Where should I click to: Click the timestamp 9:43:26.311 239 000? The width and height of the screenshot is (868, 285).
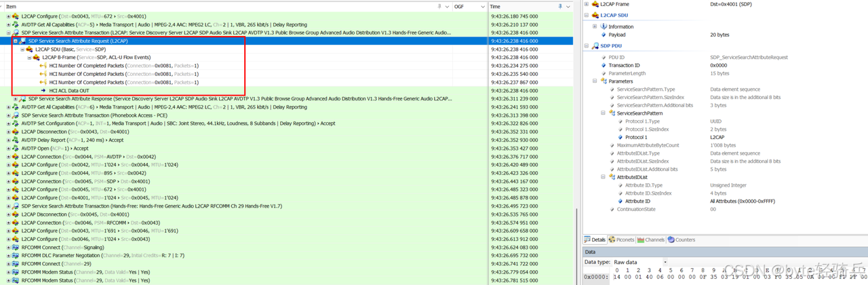pos(514,99)
